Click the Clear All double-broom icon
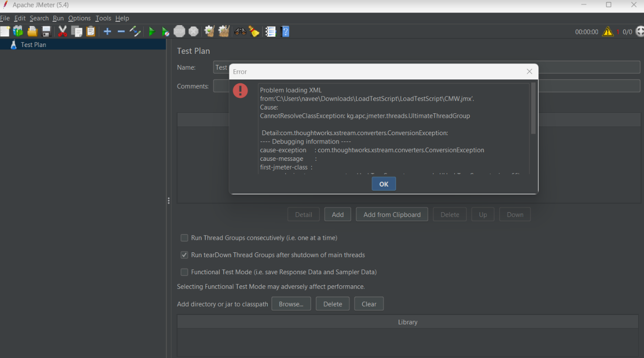644x358 pixels. click(x=224, y=31)
